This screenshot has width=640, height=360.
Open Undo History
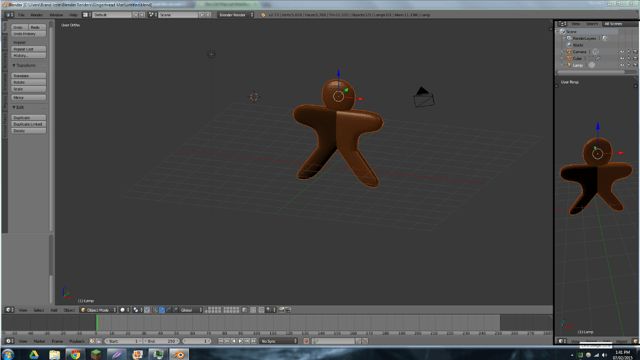click(x=29, y=33)
